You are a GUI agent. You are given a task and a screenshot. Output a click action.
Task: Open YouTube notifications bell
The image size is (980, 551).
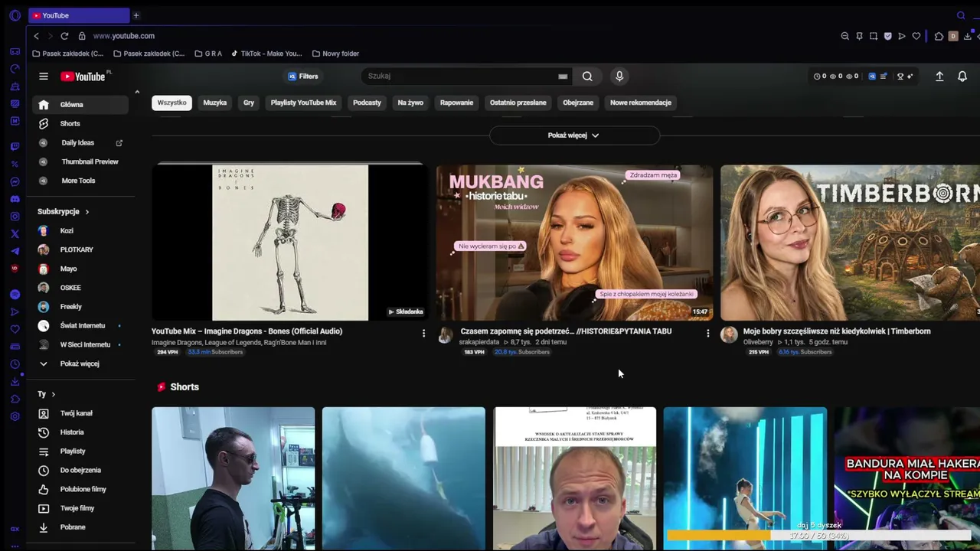(x=962, y=77)
